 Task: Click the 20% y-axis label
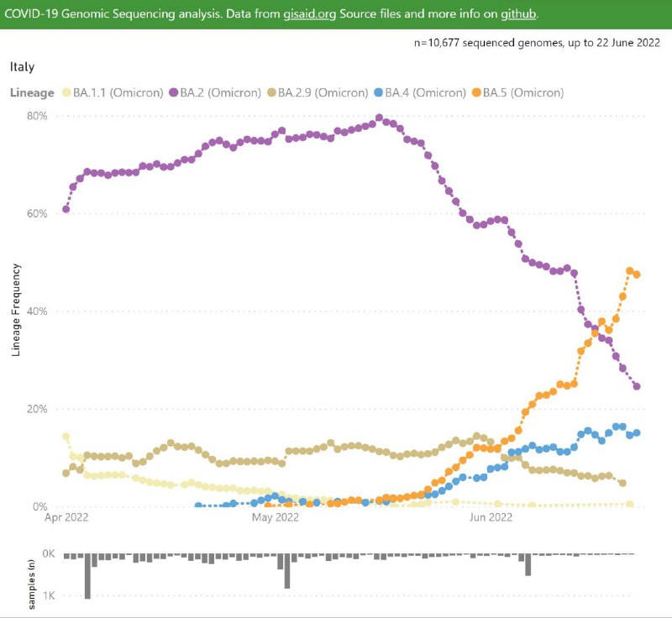pos(37,409)
